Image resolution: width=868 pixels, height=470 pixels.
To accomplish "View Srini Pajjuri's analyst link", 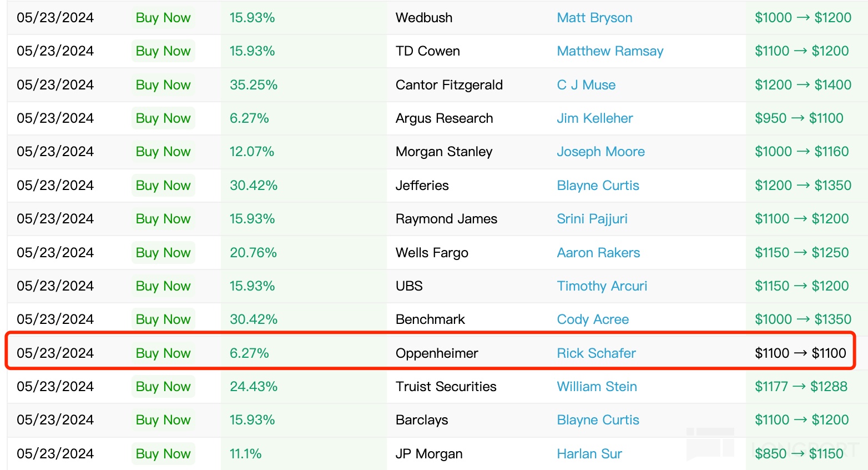I will tap(592, 219).
